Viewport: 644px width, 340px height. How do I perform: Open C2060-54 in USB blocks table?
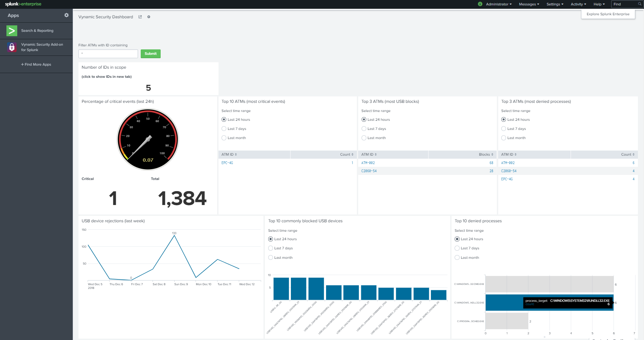coord(369,171)
